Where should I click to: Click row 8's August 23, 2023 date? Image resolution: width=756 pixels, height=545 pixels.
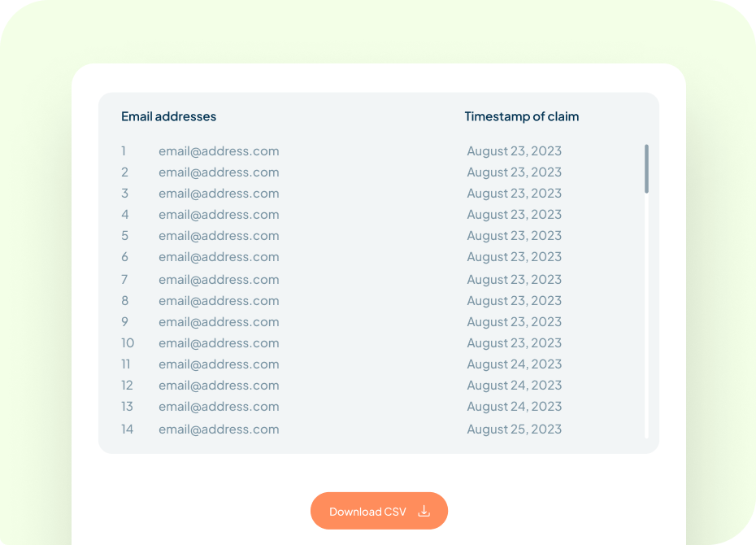click(514, 301)
